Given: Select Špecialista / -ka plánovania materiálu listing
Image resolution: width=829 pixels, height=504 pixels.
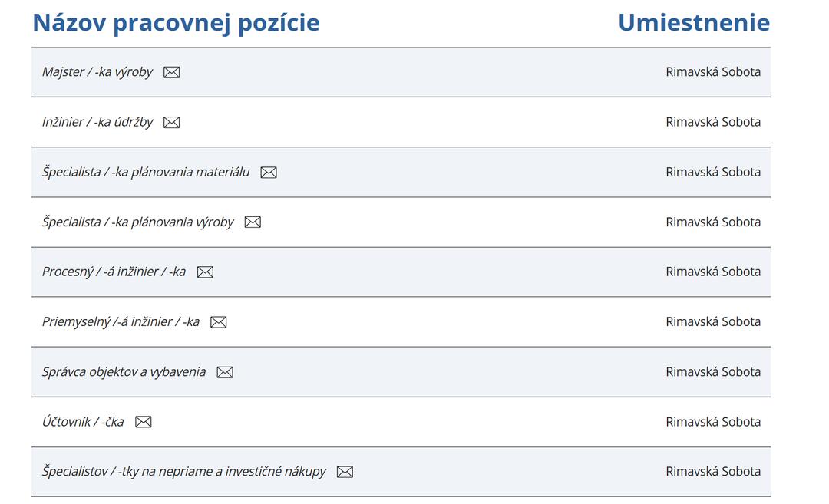Looking at the screenshot, I should 146,173.
